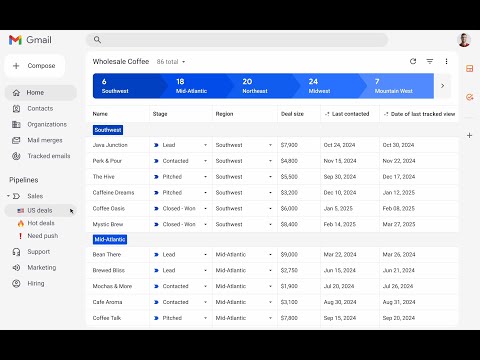Click the Feb 14, 2025 last contacted cell
Viewport: 480px width, 360px height.
pyautogui.click(x=340, y=224)
